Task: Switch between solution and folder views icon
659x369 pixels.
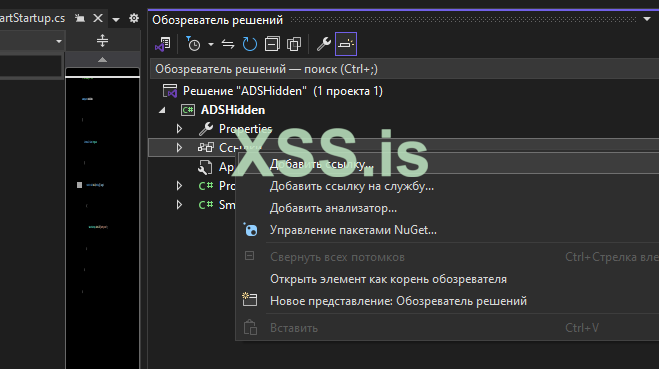Action: click(x=163, y=44)
